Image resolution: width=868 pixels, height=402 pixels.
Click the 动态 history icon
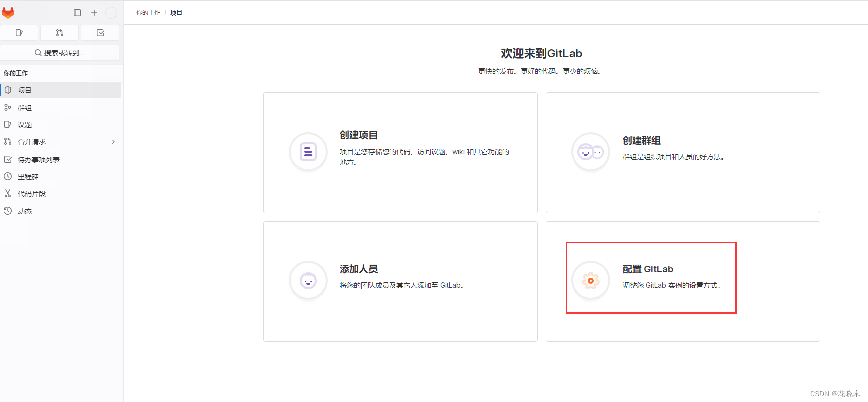pyautogui.click(x=8, y=211)
